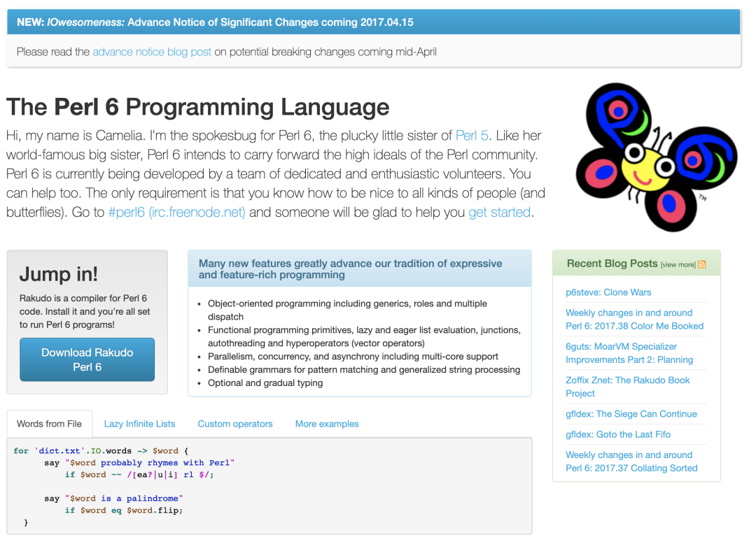Click the Camelia butterfly logo

(x=656, y=157)
